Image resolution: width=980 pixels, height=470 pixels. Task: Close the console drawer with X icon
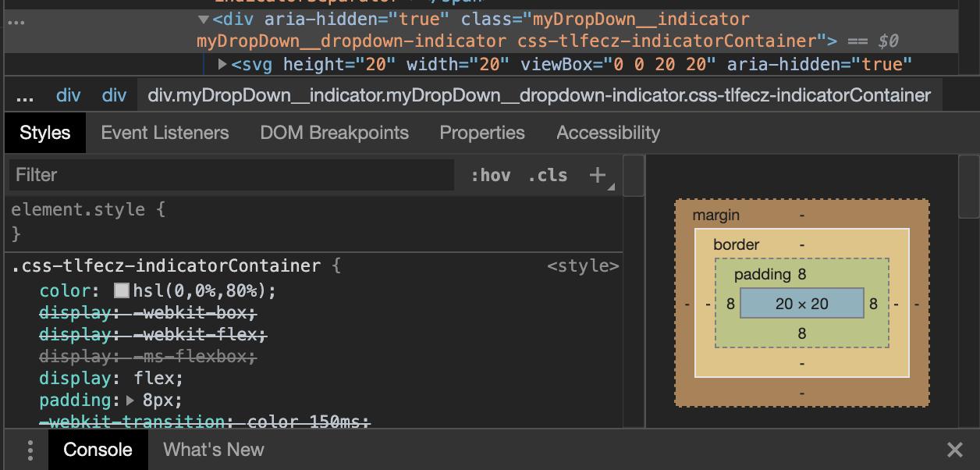click(954, 450)
